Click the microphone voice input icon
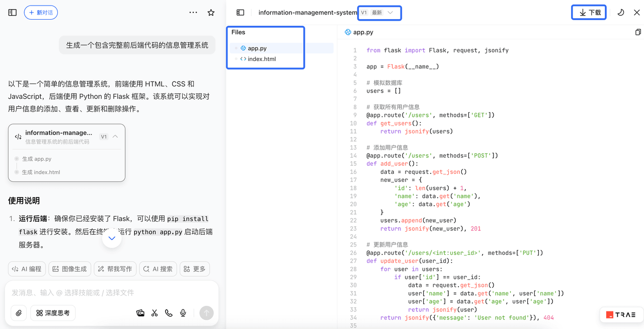This screenshot has width=644, height=329. pyautogui.click(x=183, y=313)
